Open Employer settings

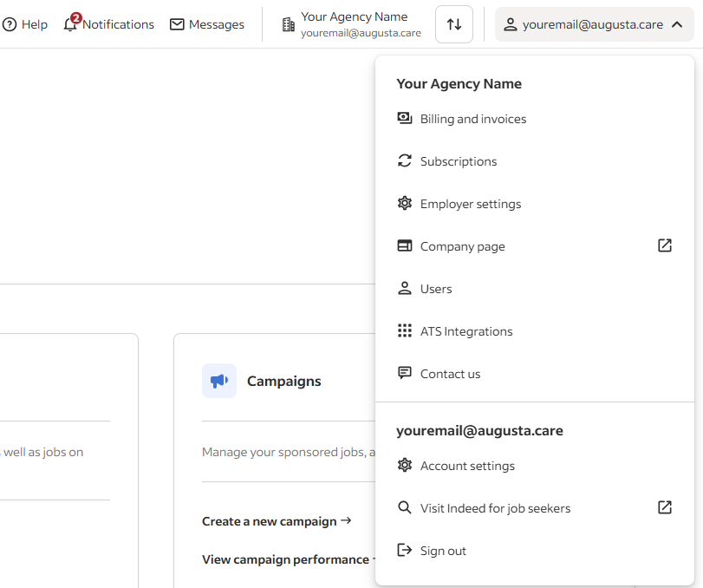point(470,204)
